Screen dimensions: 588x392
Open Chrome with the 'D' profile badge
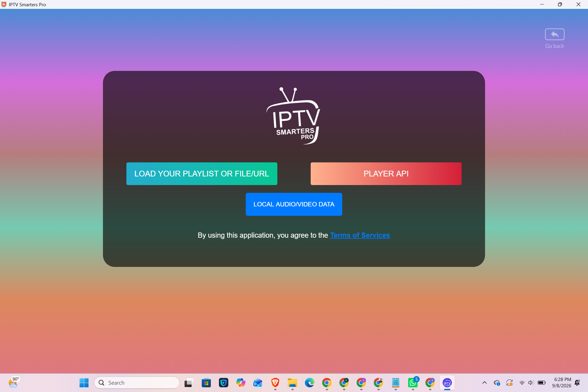click(361, 383)
